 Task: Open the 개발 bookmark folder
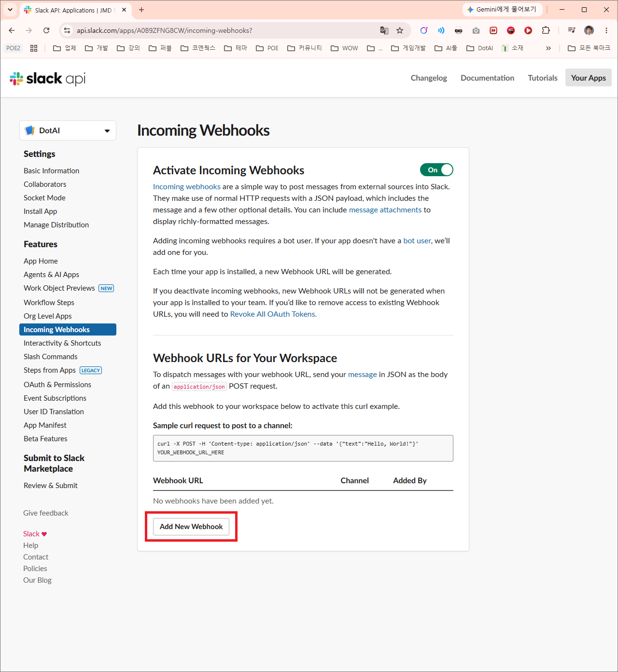(97, 48)
